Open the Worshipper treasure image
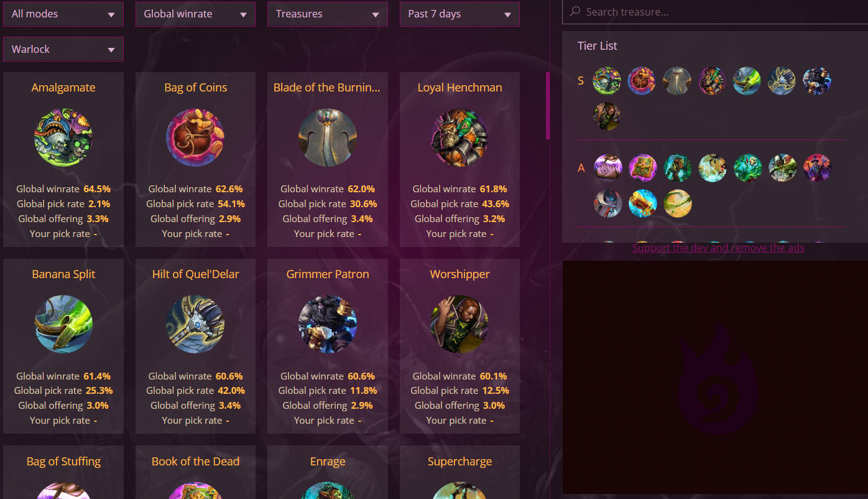This screenshot has width=868, height=499. 459,324
